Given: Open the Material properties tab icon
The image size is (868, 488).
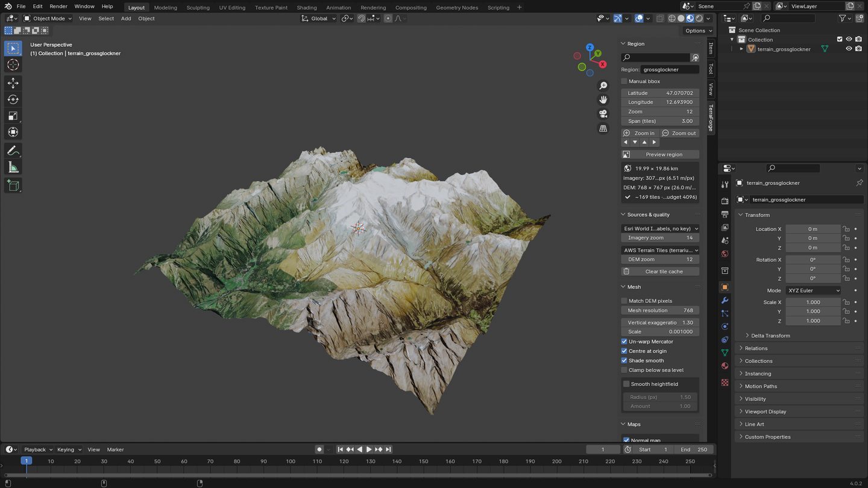Looking at the screenshot, I should coord(725,366).
